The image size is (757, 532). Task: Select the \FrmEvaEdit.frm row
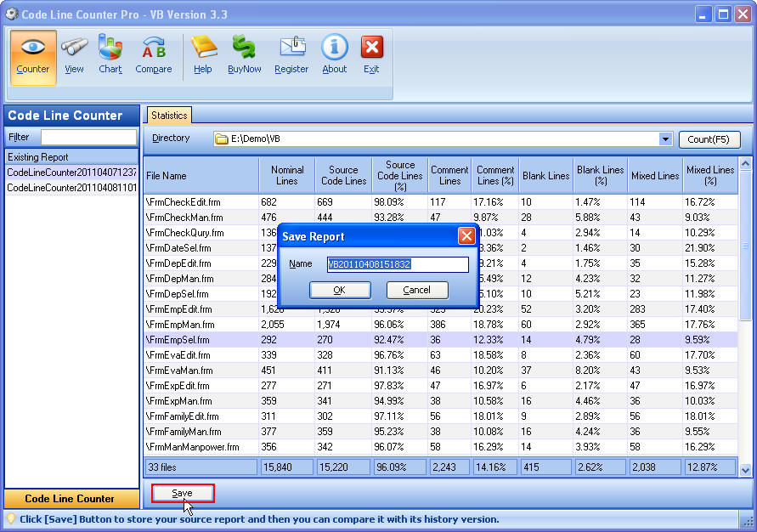441,355
